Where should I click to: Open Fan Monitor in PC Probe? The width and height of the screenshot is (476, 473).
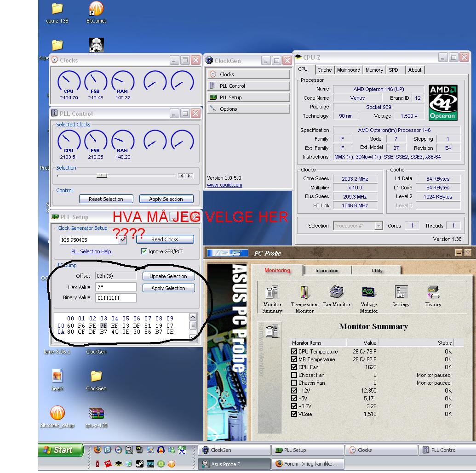pos(336,296)
